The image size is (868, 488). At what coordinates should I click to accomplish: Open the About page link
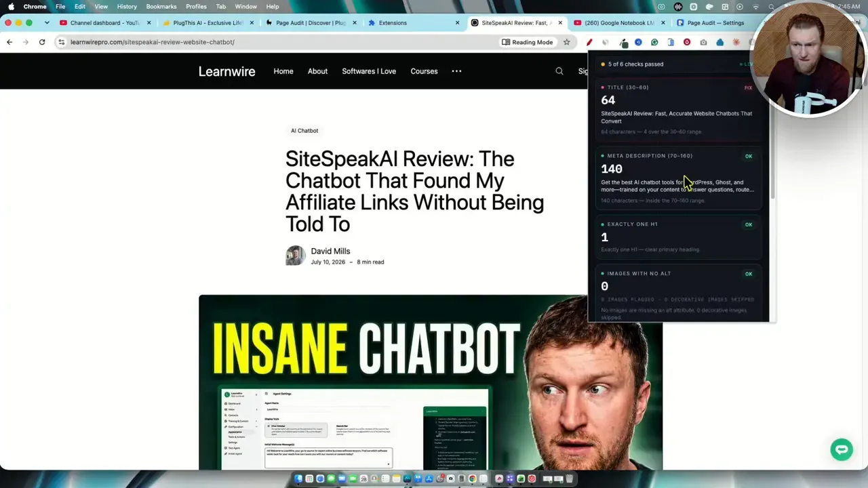(317, 71)
